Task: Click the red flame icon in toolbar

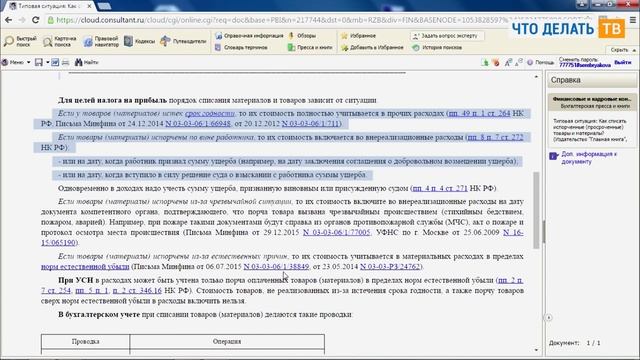Action: [496, 62]
